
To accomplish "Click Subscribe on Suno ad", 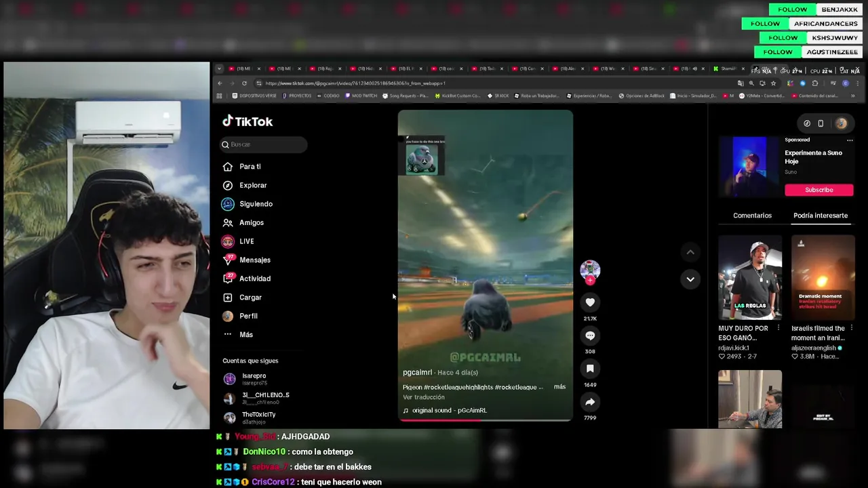I will coord(818,190).
